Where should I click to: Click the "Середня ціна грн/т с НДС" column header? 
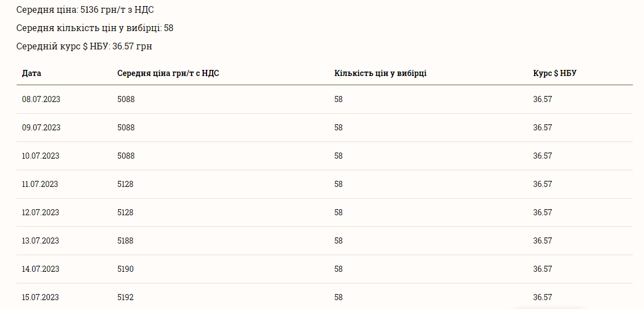[x=168, y=73]
